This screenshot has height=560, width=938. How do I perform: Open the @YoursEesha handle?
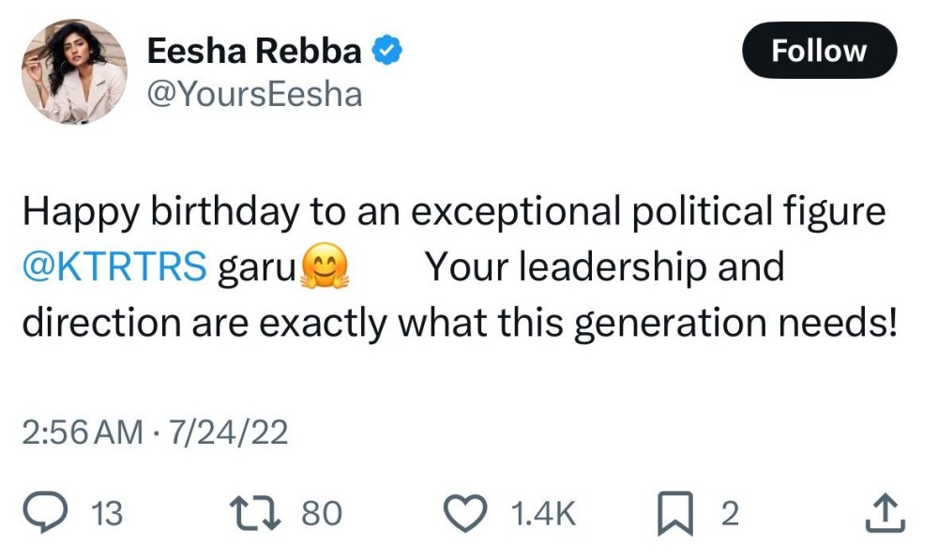pyautogui.click(x=254, y=94)
